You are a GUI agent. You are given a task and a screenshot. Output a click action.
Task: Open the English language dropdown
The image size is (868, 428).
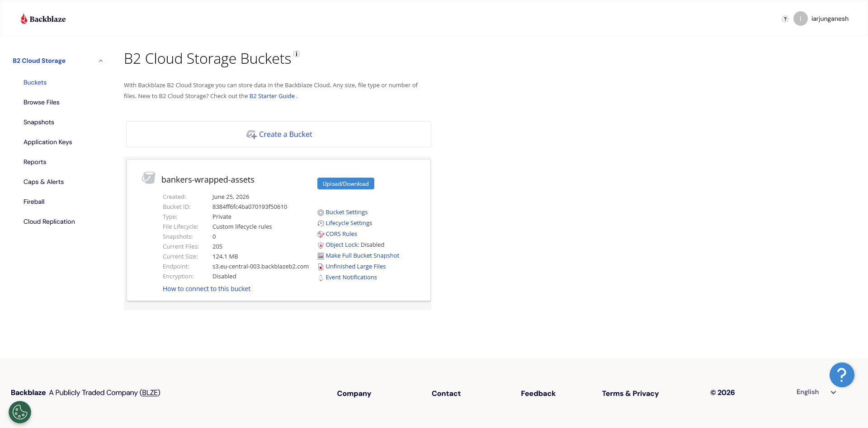tap(816, 392)
